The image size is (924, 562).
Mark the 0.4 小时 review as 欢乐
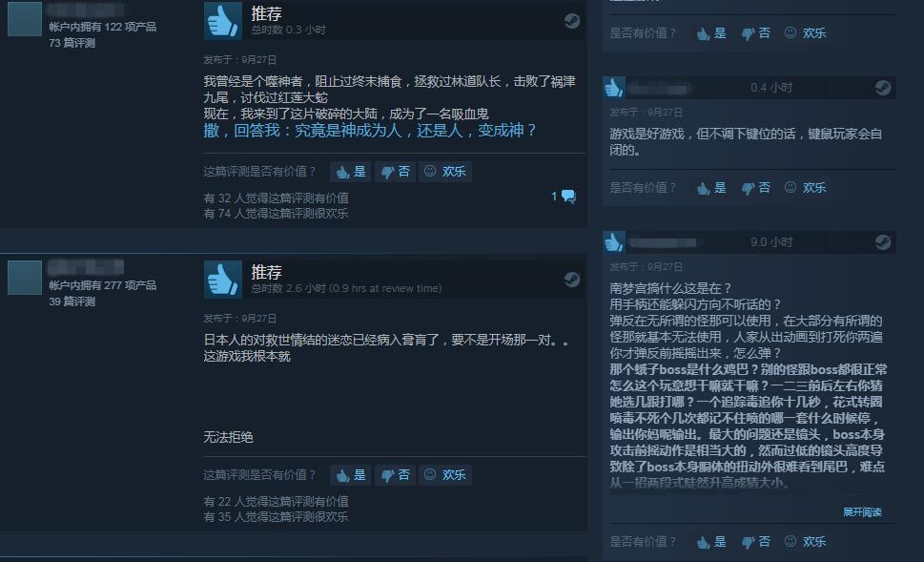(x=806, y=188)
